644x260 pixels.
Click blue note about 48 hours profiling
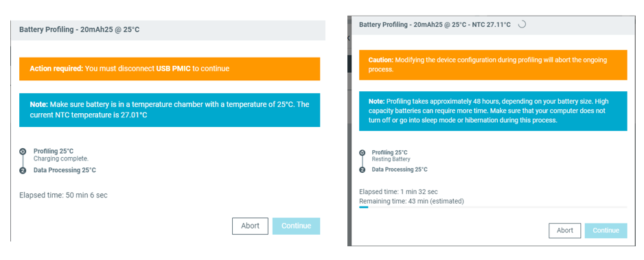pos(493,111)
